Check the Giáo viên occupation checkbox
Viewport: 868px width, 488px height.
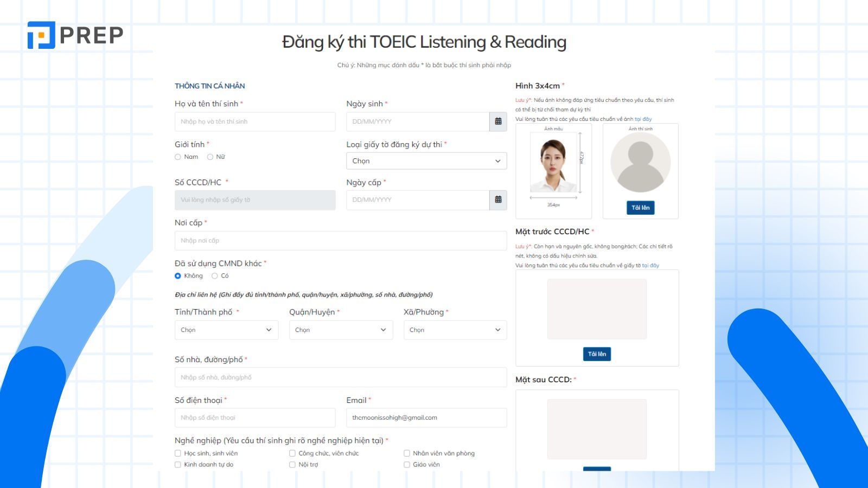tap(407, 465)
